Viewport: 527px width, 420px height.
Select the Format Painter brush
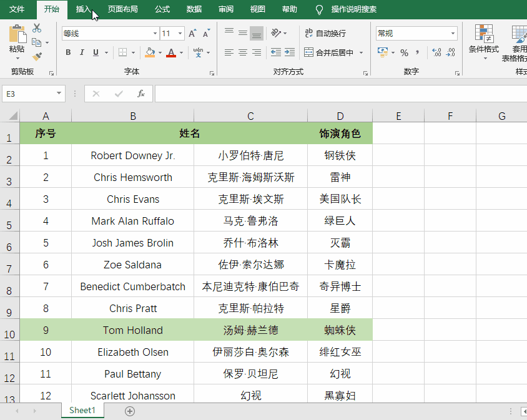37,56
